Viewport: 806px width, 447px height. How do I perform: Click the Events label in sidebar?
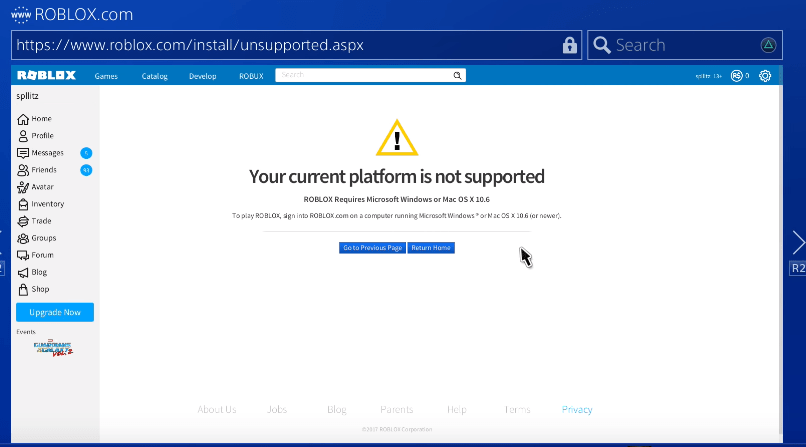click(26, 332)
